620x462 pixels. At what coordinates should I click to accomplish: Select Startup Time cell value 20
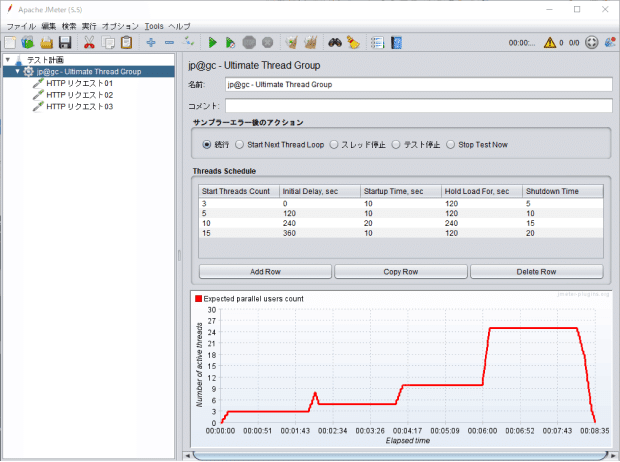click(401, 223)
